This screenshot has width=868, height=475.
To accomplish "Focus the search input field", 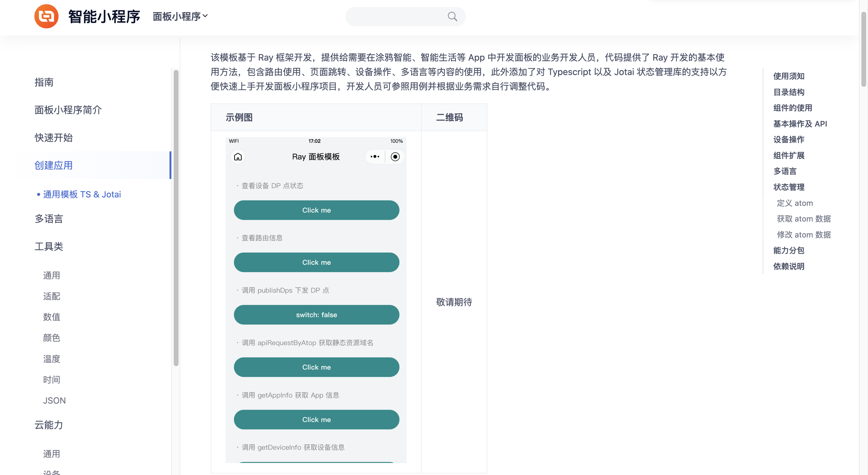I will 405,17.
